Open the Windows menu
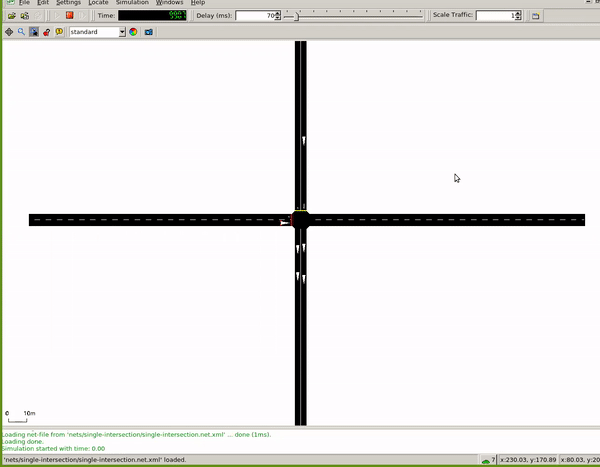 (169, 2)
